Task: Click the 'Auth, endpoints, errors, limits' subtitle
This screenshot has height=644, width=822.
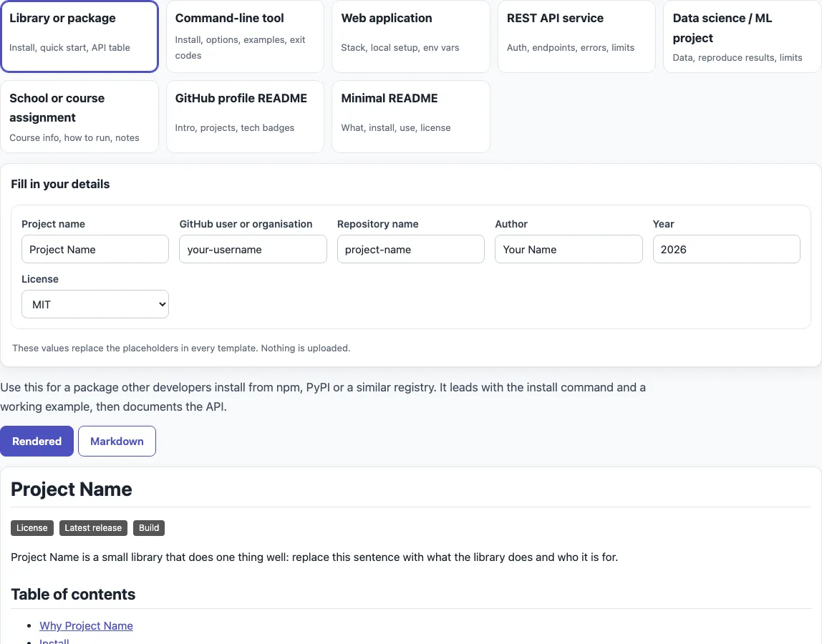Action: tap(571, 47)
